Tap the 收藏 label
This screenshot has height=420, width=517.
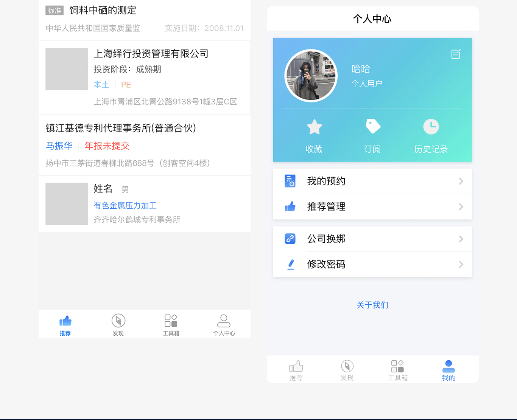tap(314, 149)
